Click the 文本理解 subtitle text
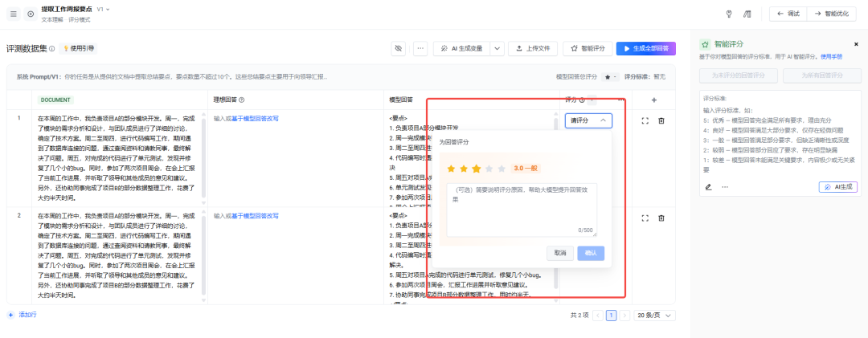This screenshot has height=338, width=868. [x=52, y=19]
